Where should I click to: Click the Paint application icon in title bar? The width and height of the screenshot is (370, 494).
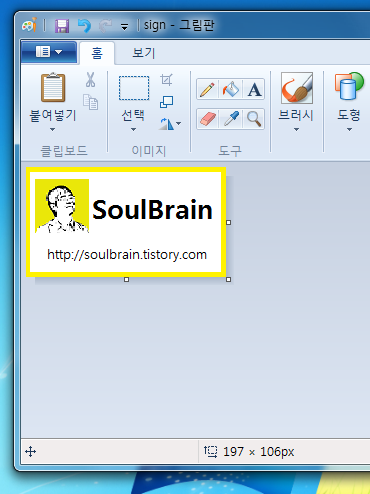tap(29, 25)
